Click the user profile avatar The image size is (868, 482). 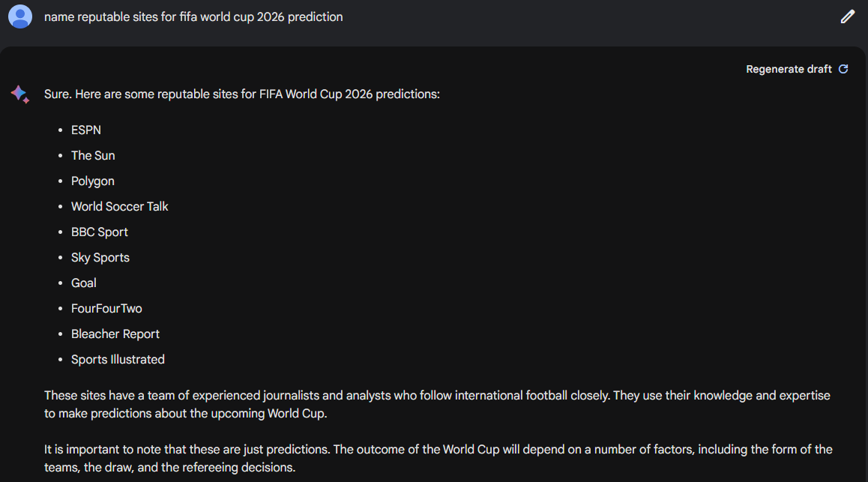click(x=20, y=16)
